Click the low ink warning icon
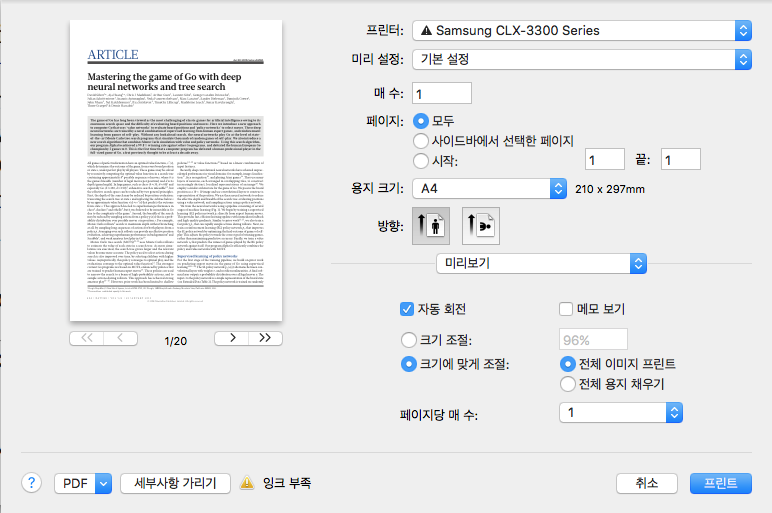The height and width of the screenshot is (513, 772). pyautogui.click(x=246, y=484)
